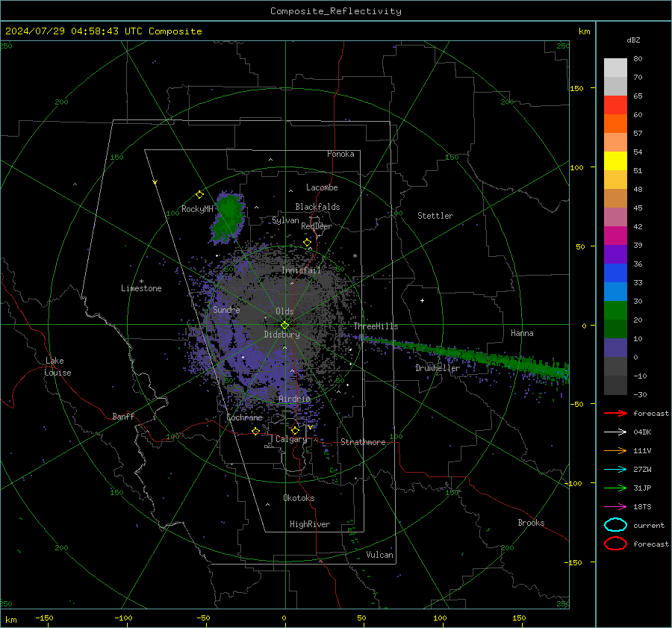Click the 80 dBZ value in legend
Image resolution: width=672 pixels, height=628 pixels.
[638, 59]
